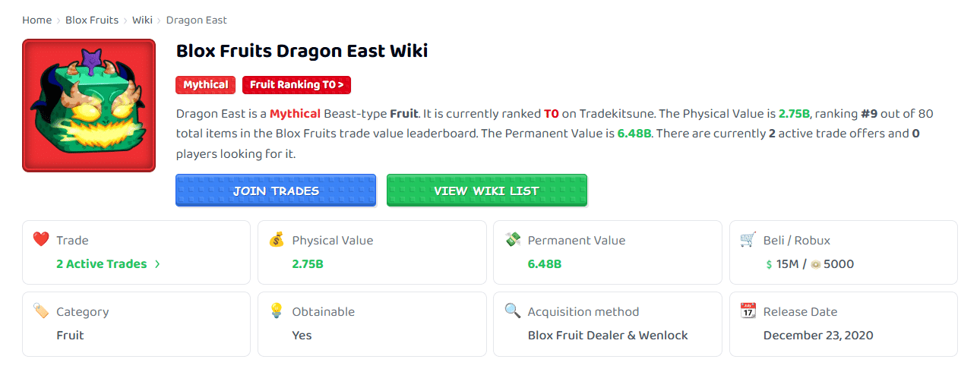Go to Home in the breadcrumb
This screenshot has height=372, width=980.
point(36,20)
